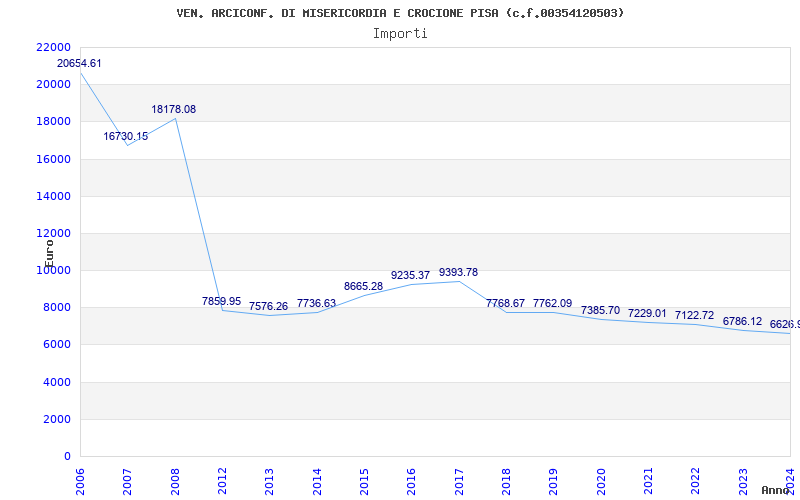Select the 7385.70 data label

coord(600,310)
